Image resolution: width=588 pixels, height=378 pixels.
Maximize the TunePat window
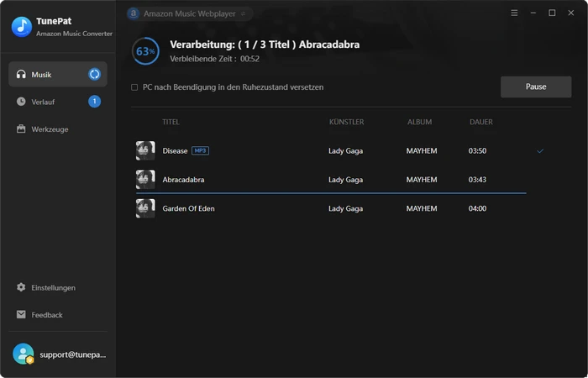click(552, 13)
